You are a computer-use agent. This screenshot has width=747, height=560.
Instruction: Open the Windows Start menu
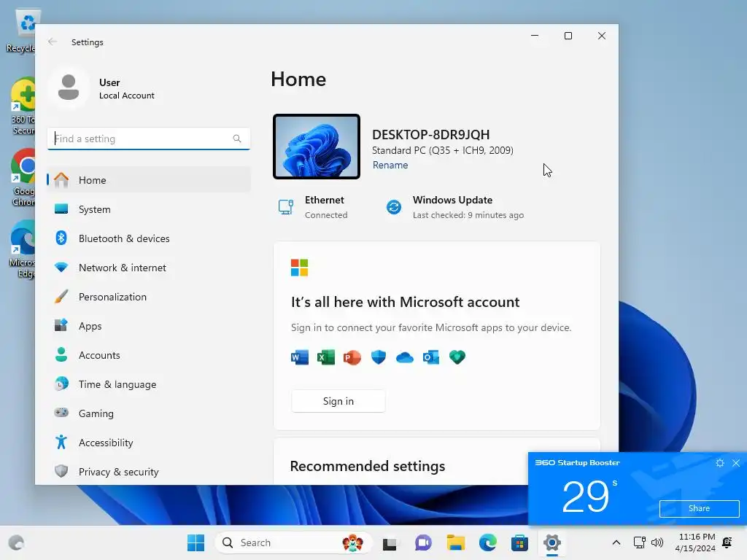click(x=196, y=542)
